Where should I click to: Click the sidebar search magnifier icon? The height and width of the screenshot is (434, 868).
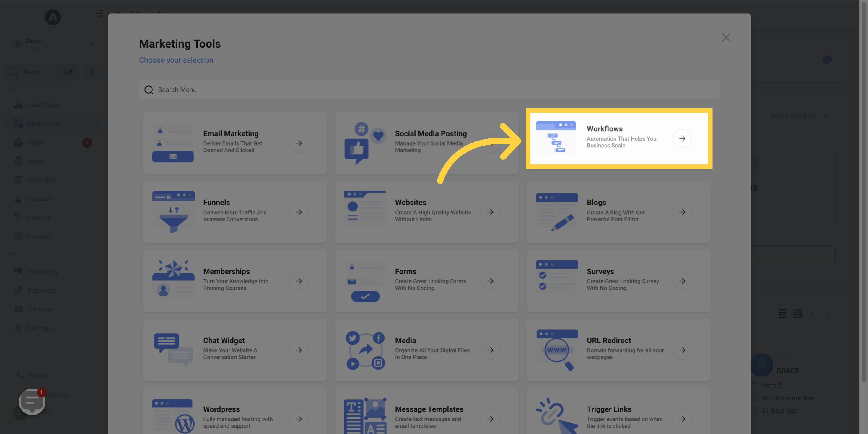[13, 72]
